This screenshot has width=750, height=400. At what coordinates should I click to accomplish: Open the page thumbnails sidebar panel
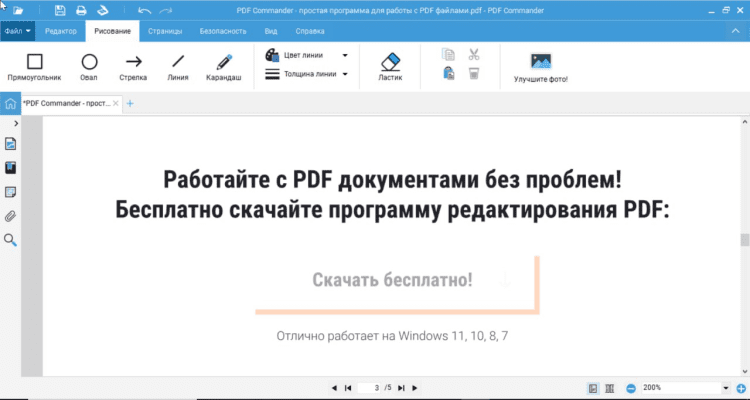point(10,143)
